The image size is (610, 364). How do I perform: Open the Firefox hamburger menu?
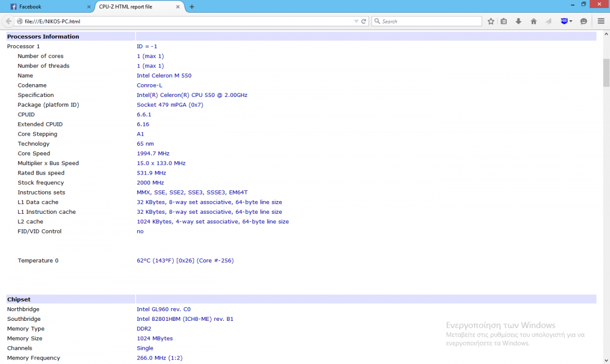[601, 21]
